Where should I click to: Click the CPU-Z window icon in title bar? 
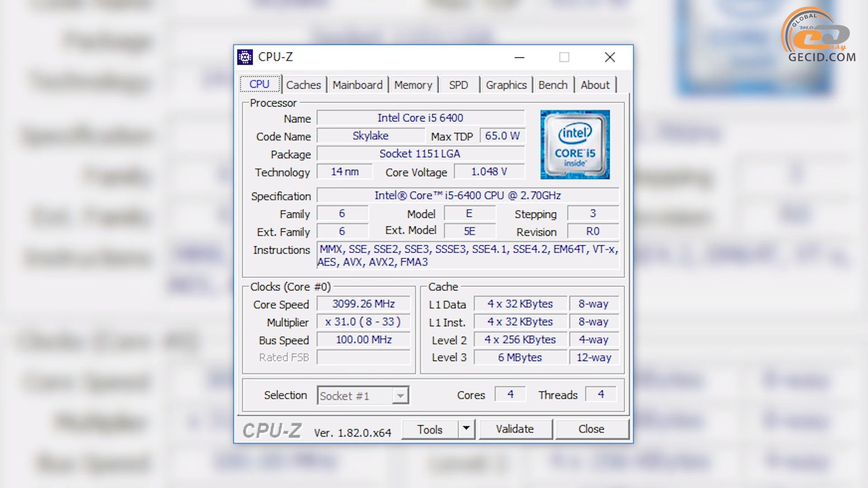pyautogui.click(x=244, y=57)
